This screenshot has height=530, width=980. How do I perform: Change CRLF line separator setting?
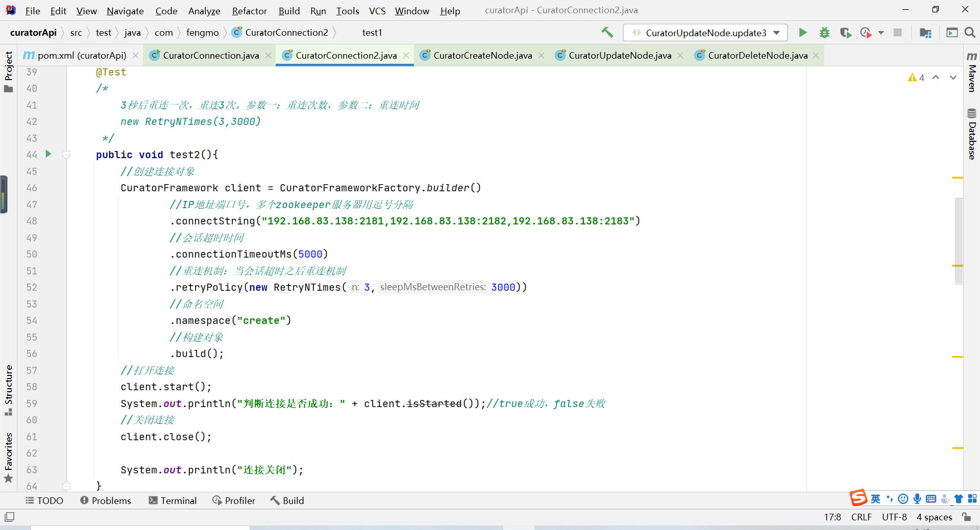pyautogui.click(x=862, y=517)
